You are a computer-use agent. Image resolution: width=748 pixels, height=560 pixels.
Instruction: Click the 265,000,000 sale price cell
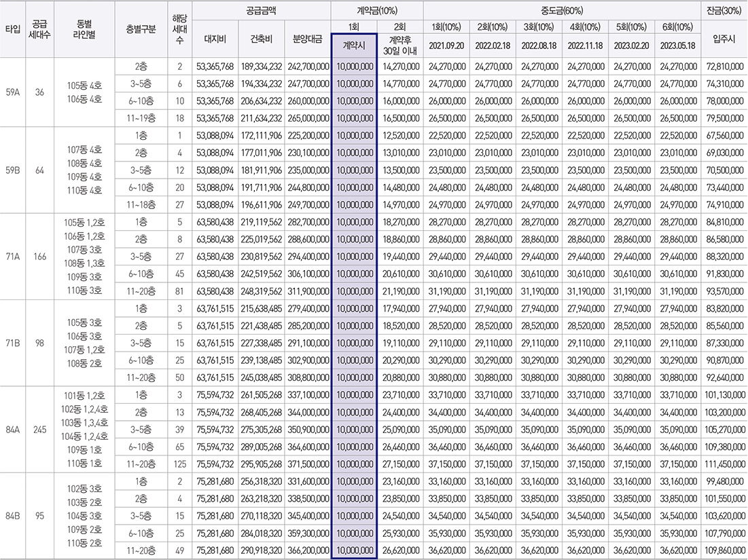click(308, 118)
